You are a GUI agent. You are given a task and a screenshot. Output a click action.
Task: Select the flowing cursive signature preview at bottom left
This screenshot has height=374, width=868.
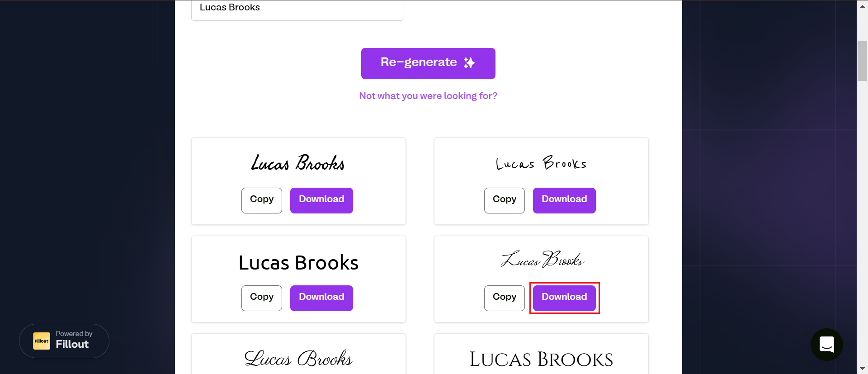[298, 359]
